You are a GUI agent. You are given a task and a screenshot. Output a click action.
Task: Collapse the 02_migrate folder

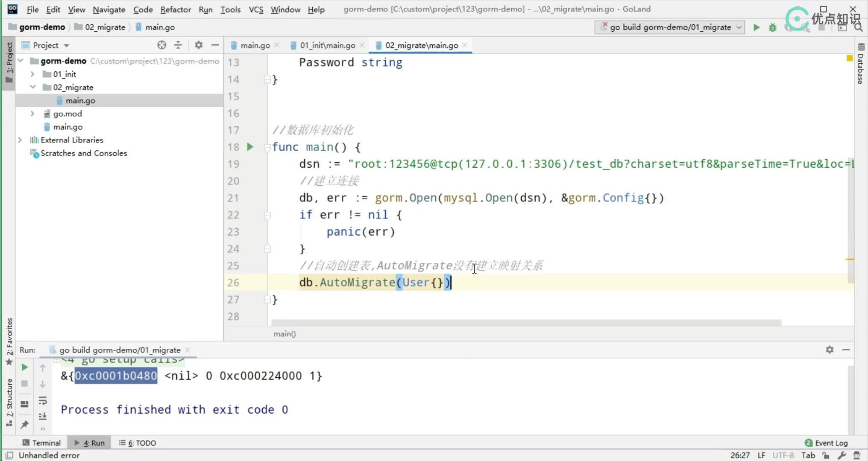[x=32, y=87]
